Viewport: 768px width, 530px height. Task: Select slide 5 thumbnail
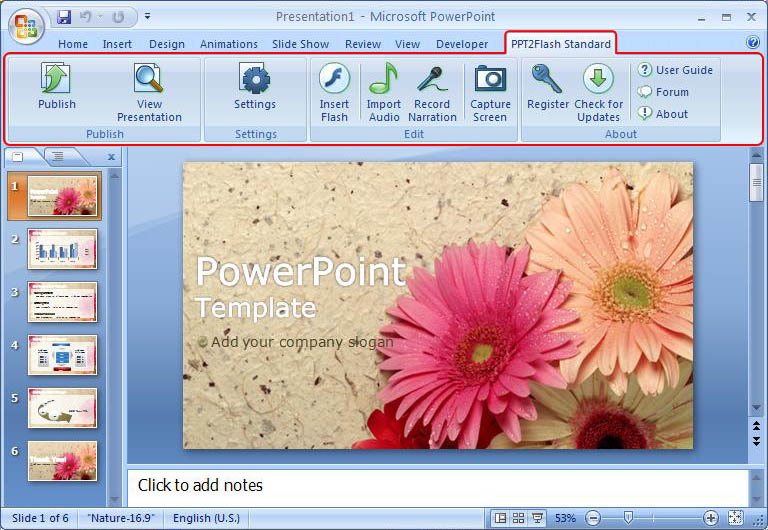(x=62, y=408)
